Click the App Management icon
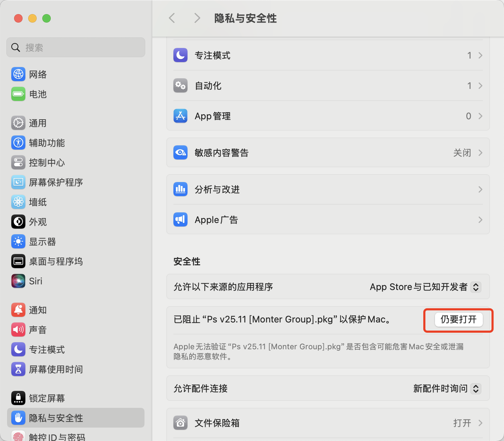The width and height of the screenshot is (504, 441). click(180, 116)
